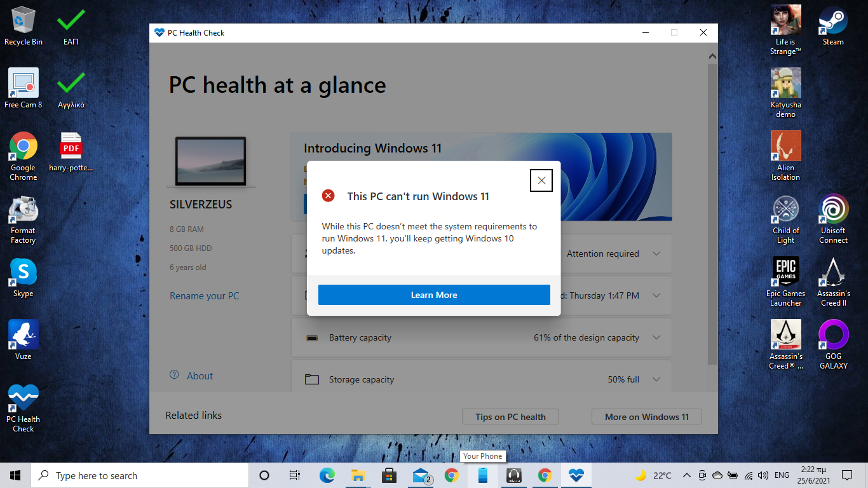Open the Skype desktop shortcut

tap(24, 277)
